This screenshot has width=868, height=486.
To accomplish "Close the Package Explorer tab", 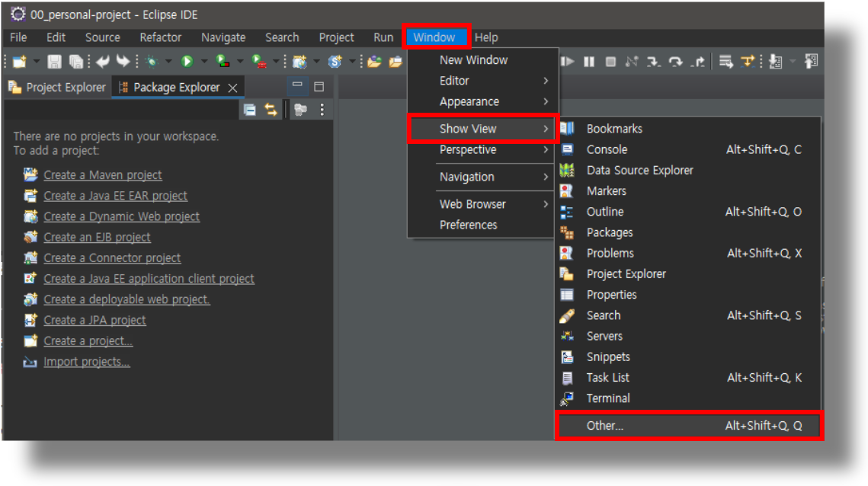I will (x=233, y=88).
